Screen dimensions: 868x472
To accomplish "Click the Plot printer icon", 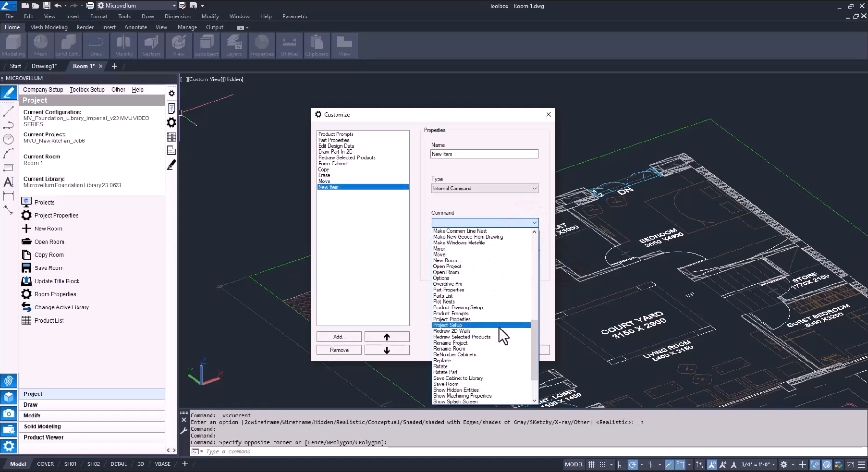I will coord(90,6).
